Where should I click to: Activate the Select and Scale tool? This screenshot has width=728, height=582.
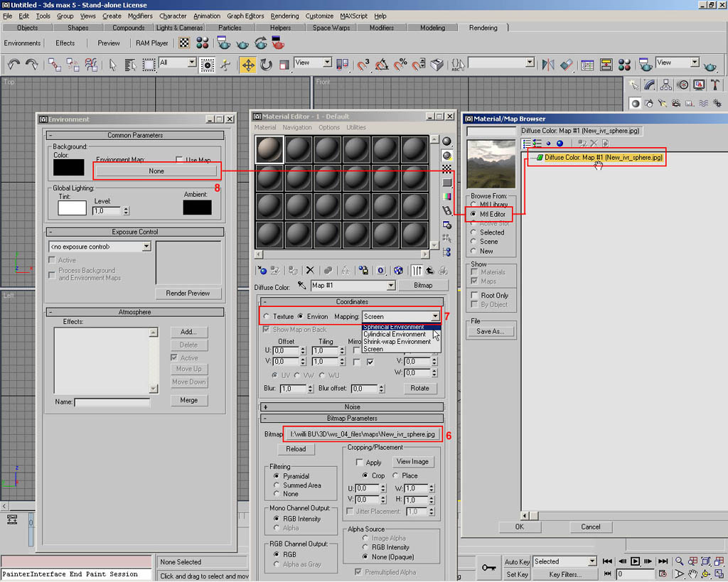(x=284, y=65)
